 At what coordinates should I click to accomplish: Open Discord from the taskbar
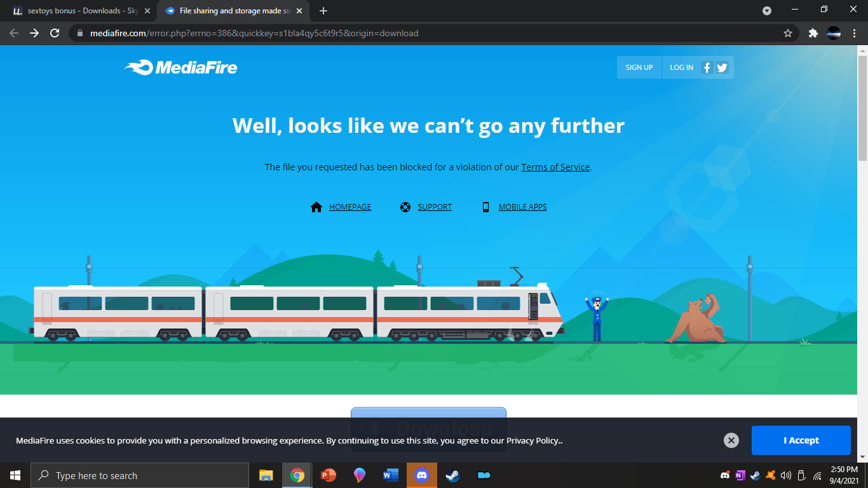click(422, 475)
